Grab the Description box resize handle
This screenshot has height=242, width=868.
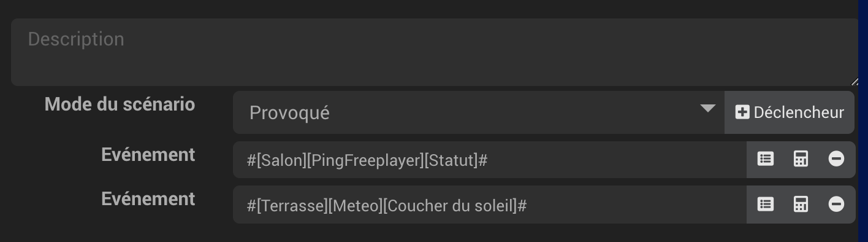(x=855, y=81)
